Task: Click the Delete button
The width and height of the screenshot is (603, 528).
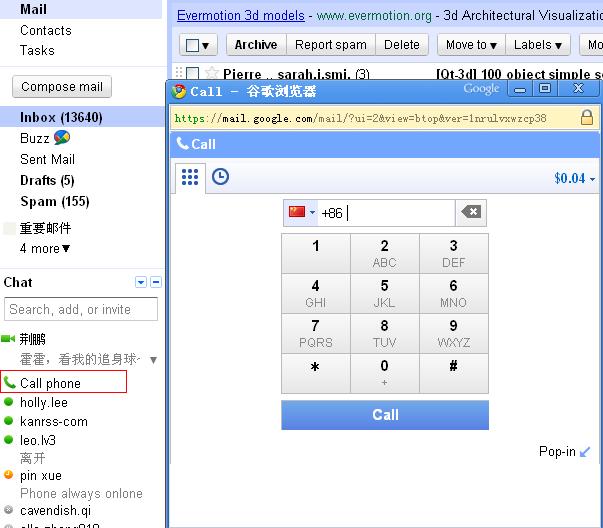Action: pyautogui.click(x=401, y=45)
